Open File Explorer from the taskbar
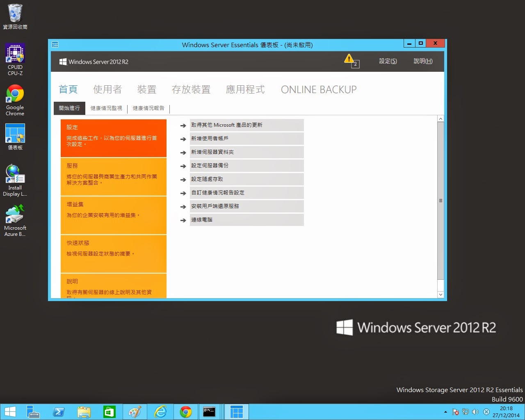Image resolution: width=525 pixels, height=420 pixels. 84,412
